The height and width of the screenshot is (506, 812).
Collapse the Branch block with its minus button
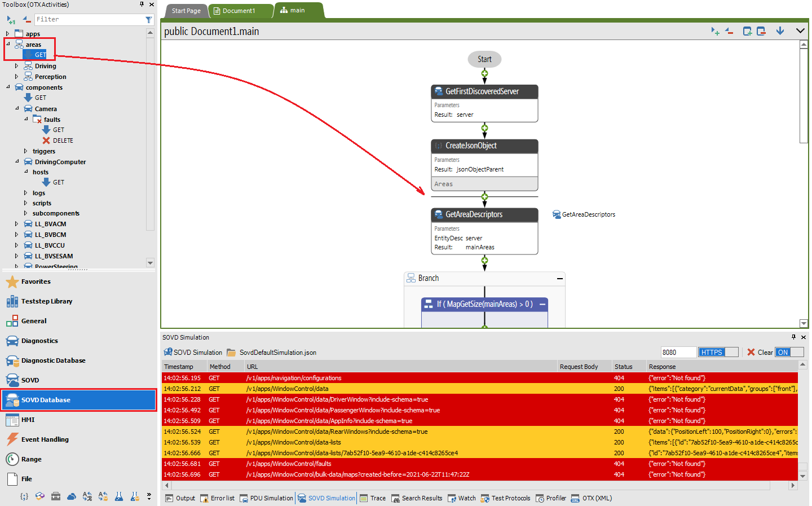click(560, 279)
